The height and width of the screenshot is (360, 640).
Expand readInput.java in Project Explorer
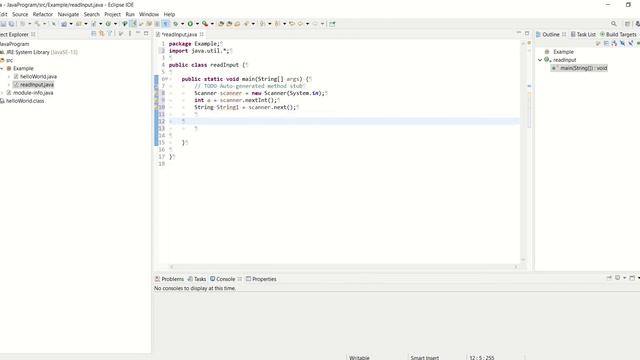9,85
